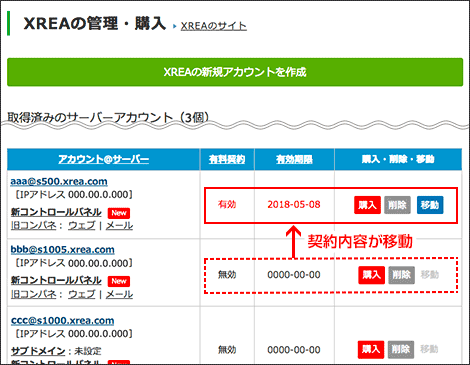Select 無効 status in bbb@s1005 row
This screenshot has width=470, height=365.
227,275
